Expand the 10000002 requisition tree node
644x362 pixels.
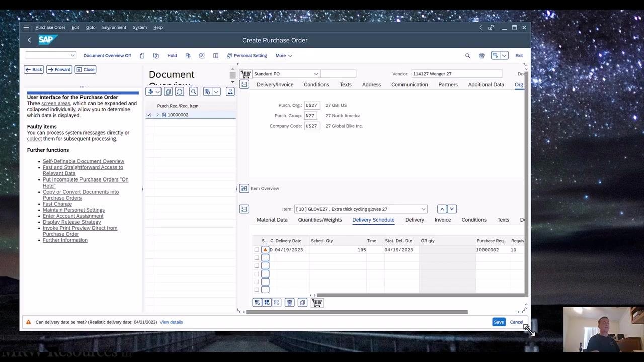click(x=157, y=115)
